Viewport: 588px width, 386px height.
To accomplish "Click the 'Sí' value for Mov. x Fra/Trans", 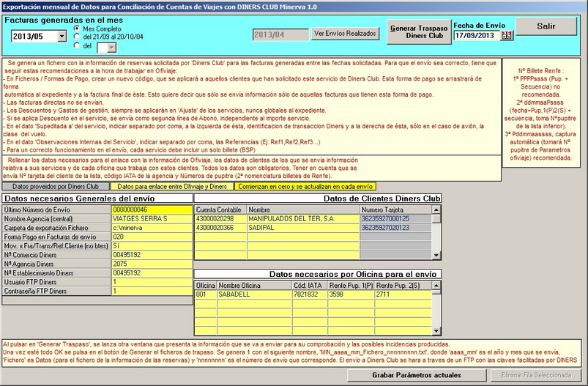I will click(152, 245).
